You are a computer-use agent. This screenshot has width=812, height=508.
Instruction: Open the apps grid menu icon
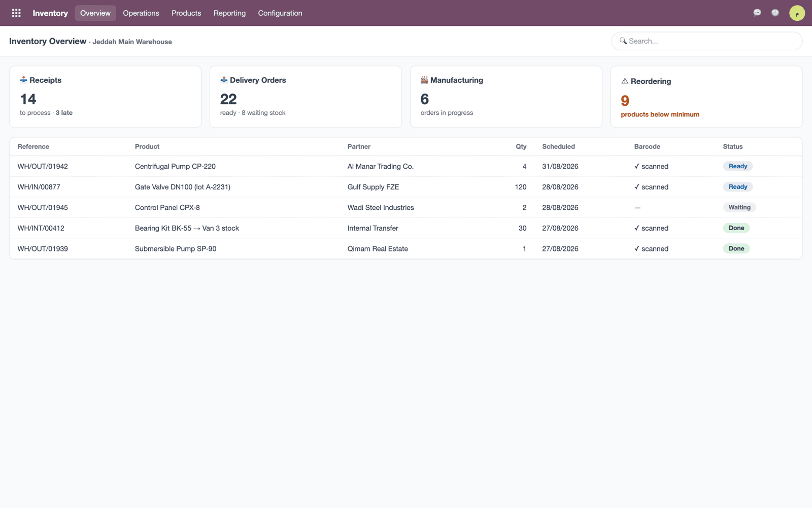[x=16, y=13]
